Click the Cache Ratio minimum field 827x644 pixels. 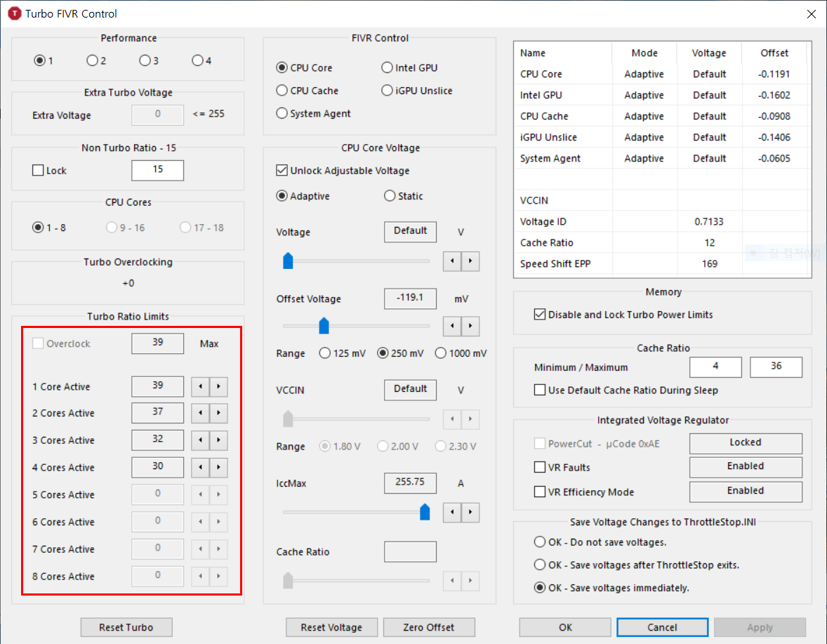click(715, 367)
